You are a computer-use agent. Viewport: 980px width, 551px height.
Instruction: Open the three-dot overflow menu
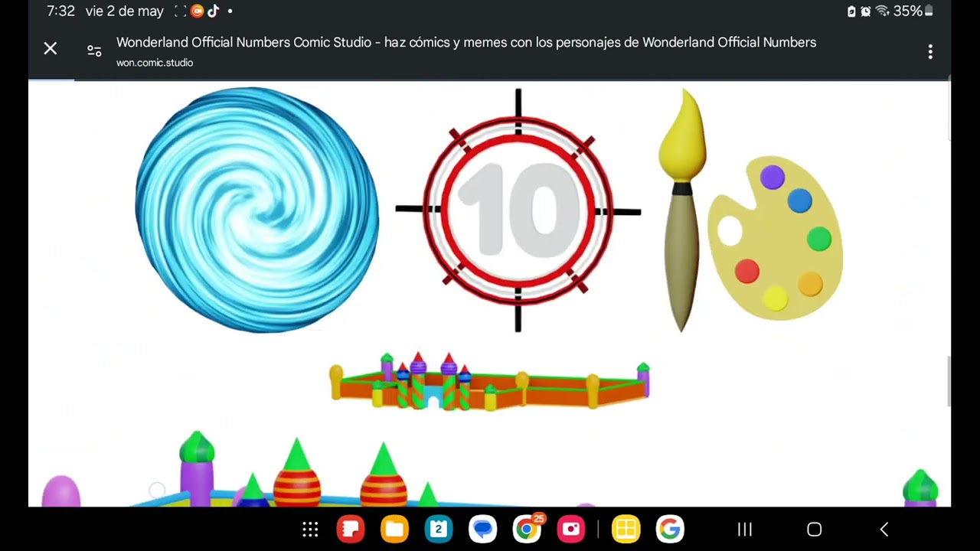[x=930, y=51]
